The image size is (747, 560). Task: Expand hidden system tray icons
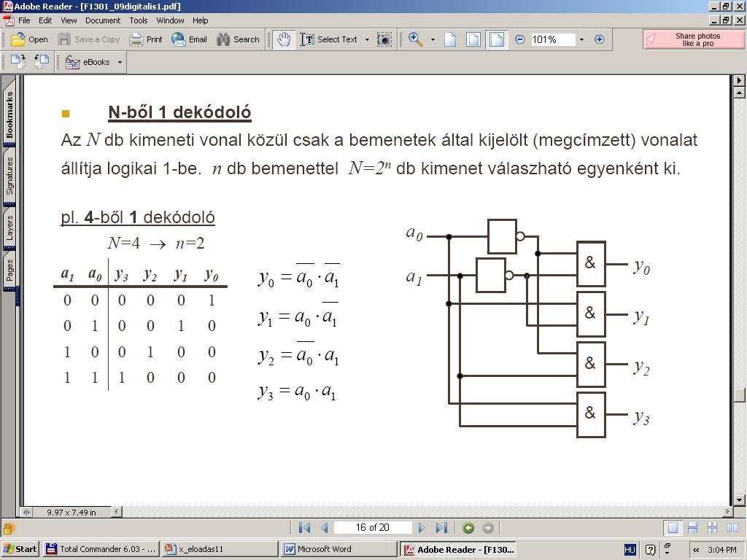click(696, 550)
